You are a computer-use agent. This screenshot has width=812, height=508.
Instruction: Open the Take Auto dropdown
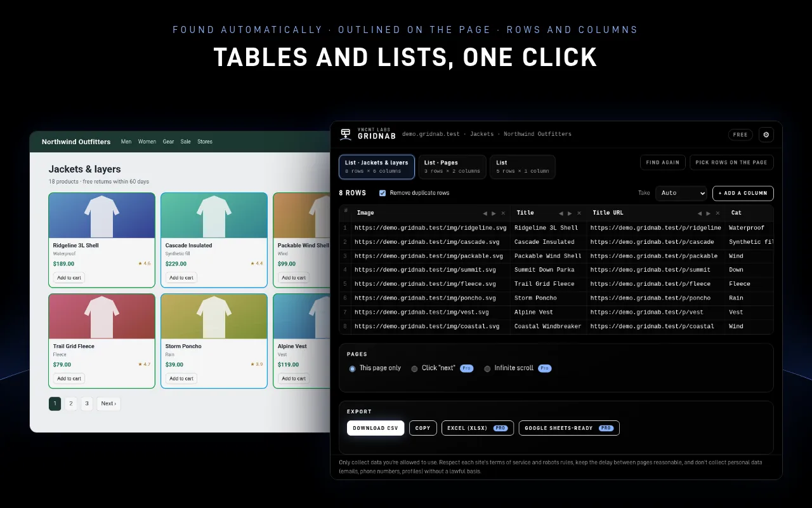pos(681,193)
